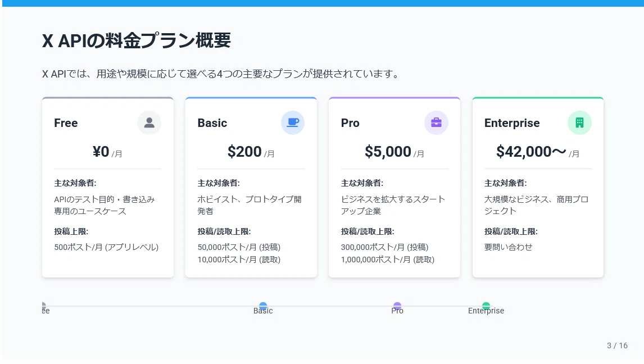Click 300,000ポスト/月 (投稿) text
Image resolution: width=644 pixels, height=364 pixels.
(x=384, y=248)
